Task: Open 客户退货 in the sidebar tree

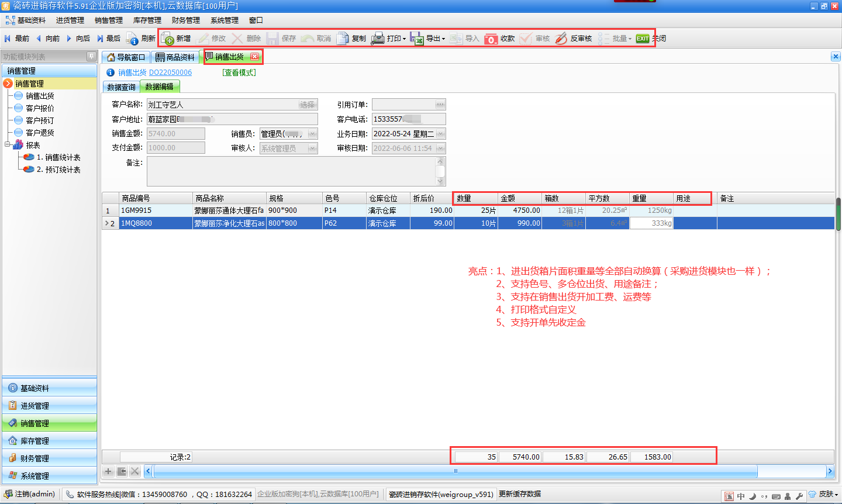Action: coord(40,133)
